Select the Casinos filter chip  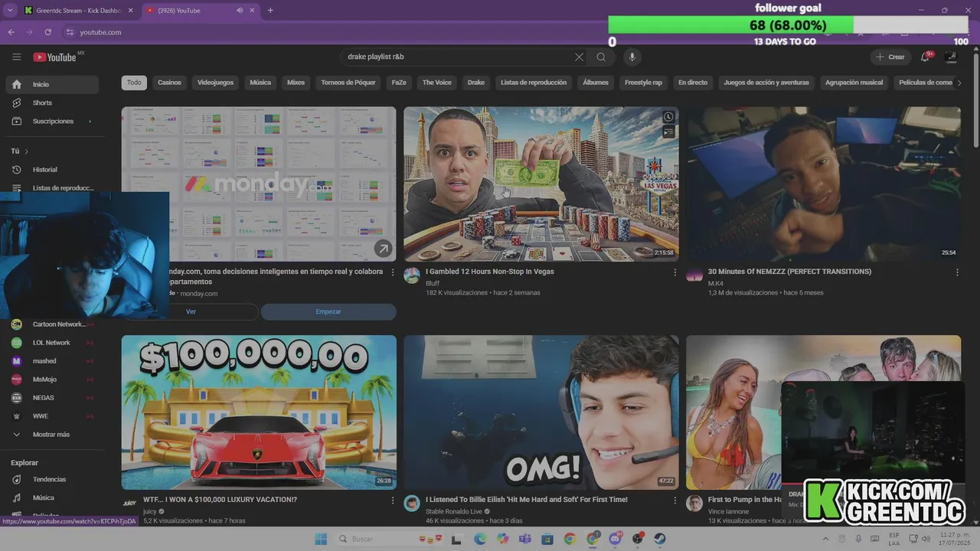click(x=169, y=83)
